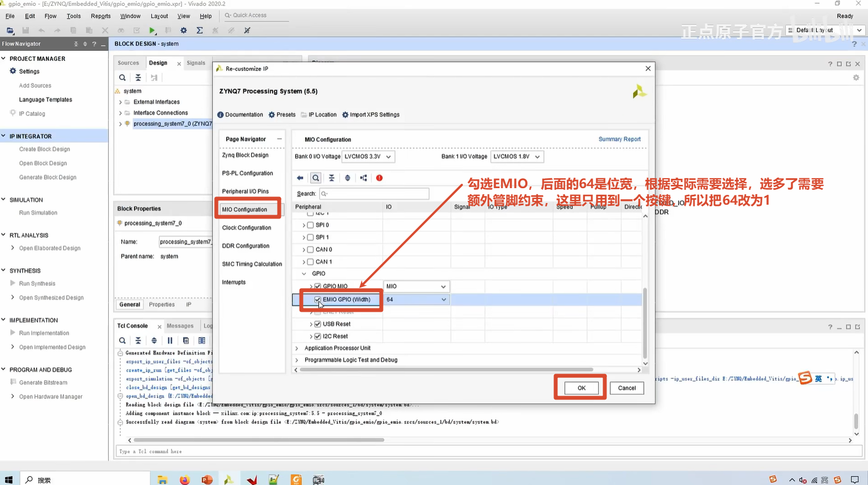The height and width of the screenshot is (485, 868).
Task: Open the Bank 0 I/O Voltage dropdown
Action: pyautogui.click(x=368, y=157)
